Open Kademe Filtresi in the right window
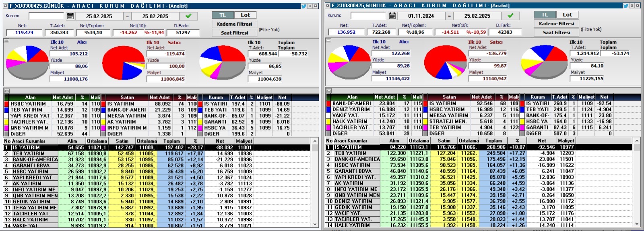Viewport: 644px width, 231px height. click(x=556, y=24)
